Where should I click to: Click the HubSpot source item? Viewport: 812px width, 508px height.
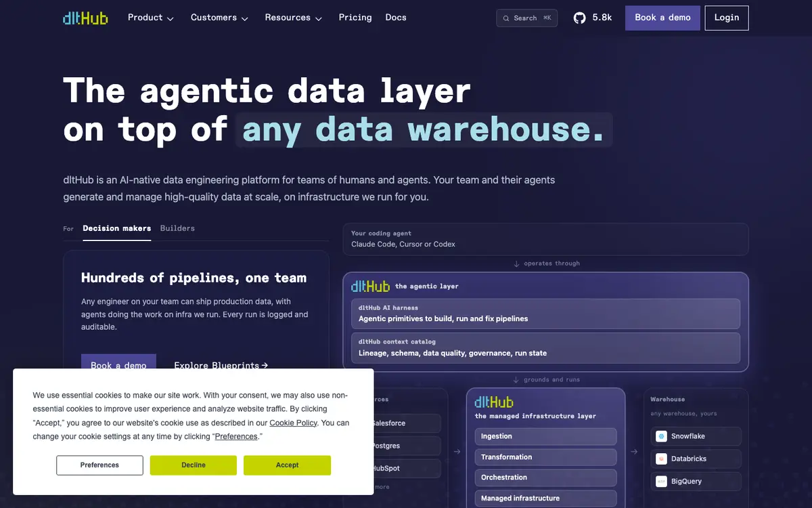click(407, 469)
